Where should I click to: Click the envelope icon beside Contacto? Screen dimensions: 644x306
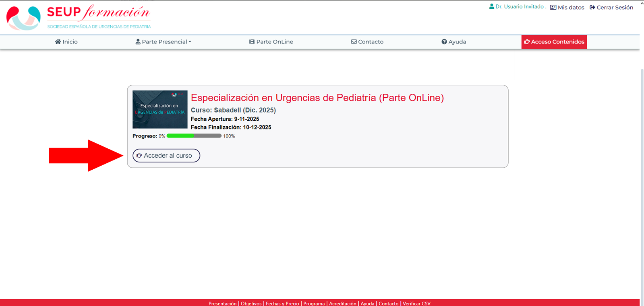354,42
